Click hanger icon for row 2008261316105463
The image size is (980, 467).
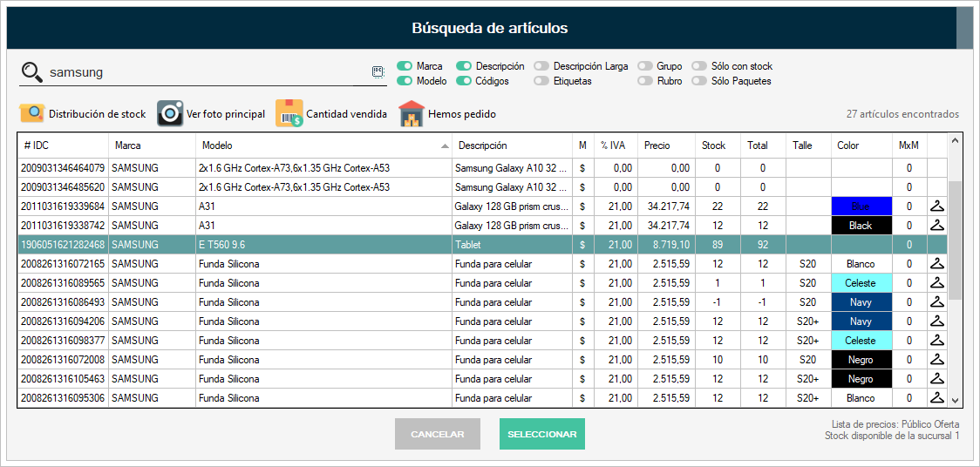pyautogui.click(x=936, y=379)
